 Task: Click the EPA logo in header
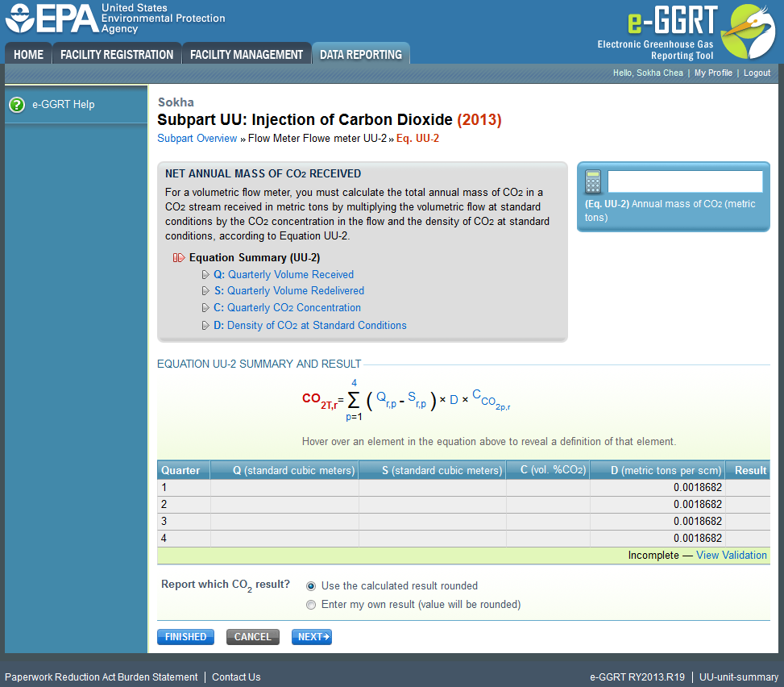click(115, 19)
